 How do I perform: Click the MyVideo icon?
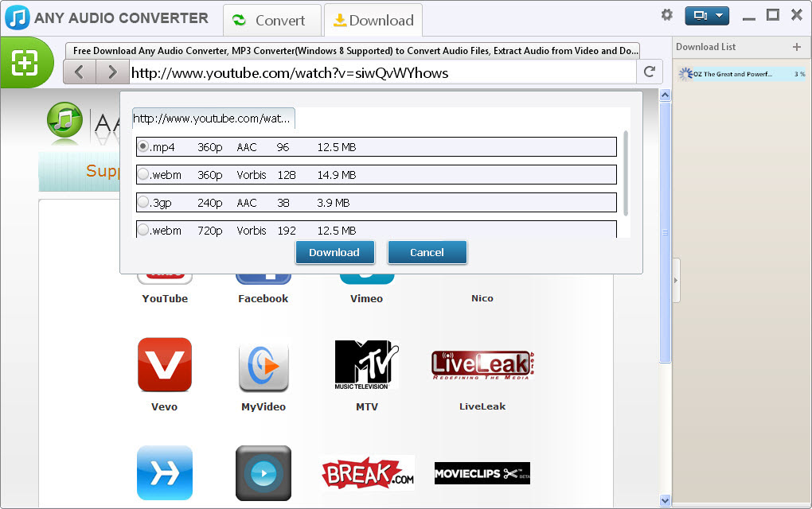pyautogui.click(x=263, y=365)
